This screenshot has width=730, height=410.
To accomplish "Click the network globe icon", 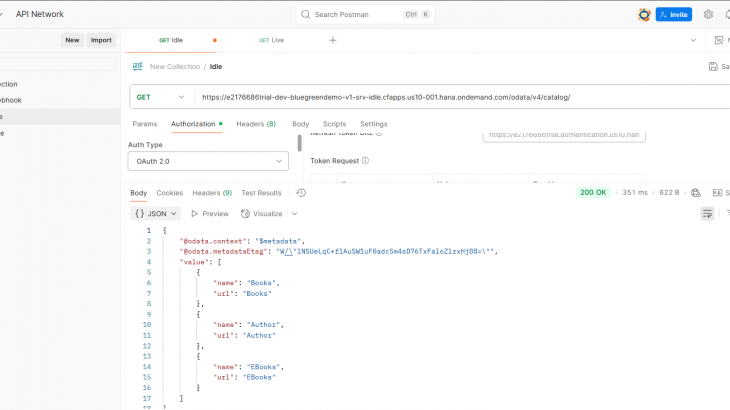I will tap(696, 193).
